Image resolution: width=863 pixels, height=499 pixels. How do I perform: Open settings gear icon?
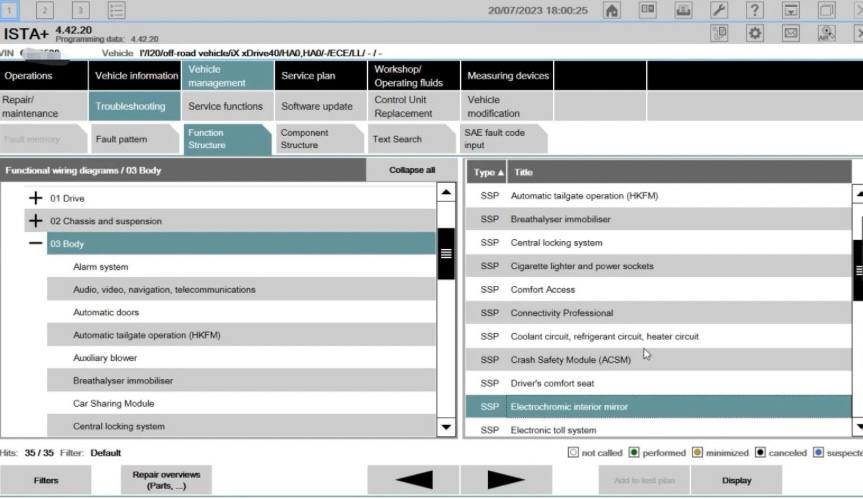755,34
